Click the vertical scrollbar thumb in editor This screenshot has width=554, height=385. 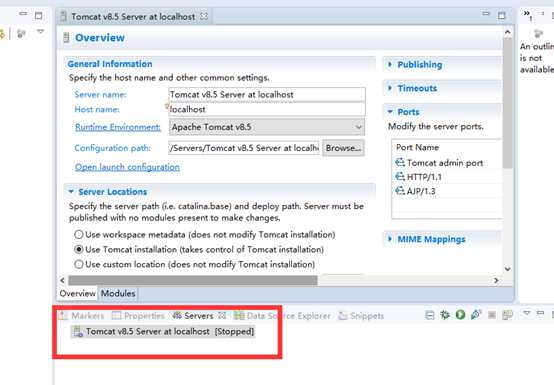point(508,102)
